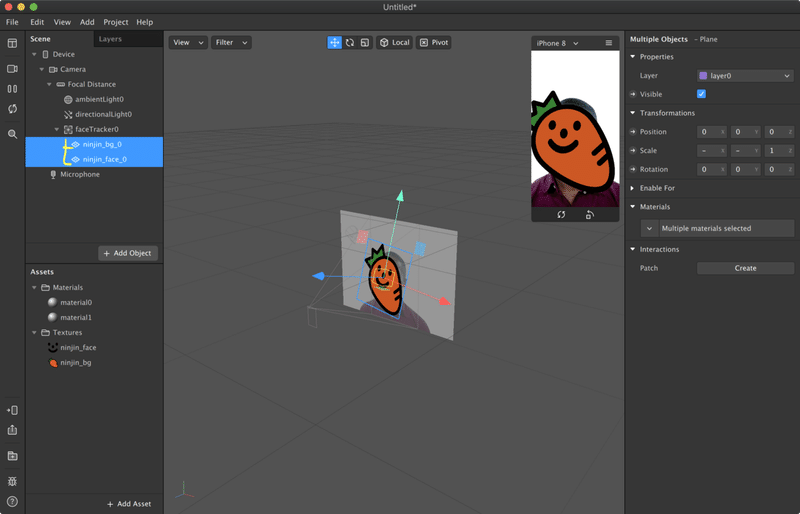
Task: Collapse the faceTracker0 tree node
Action: click(57, 130)
